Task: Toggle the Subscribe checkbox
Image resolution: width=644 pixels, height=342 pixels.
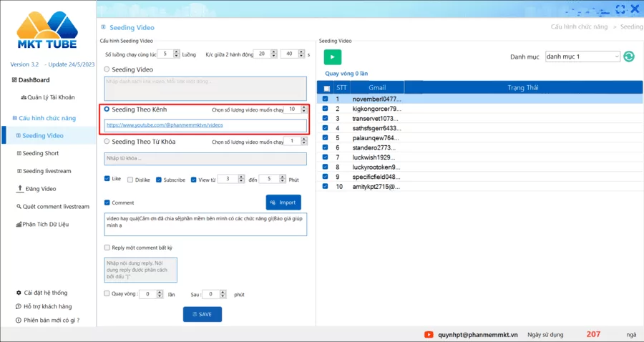Action: [159, 180]
